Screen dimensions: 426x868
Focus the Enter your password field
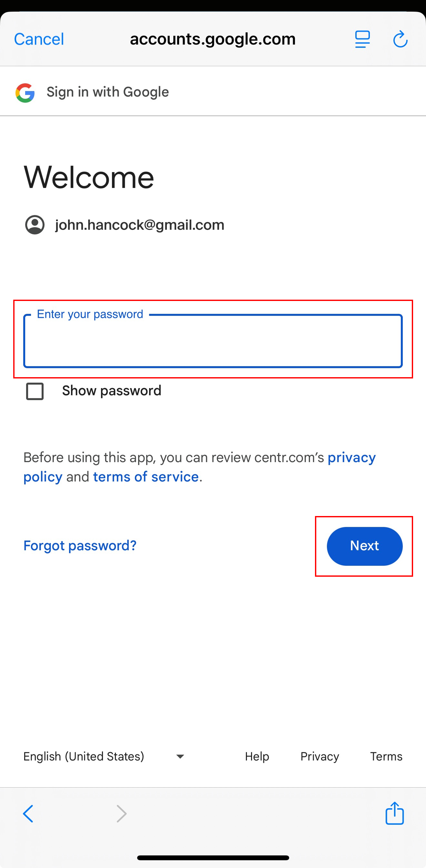pyautogui.click(x=213, y=341)
